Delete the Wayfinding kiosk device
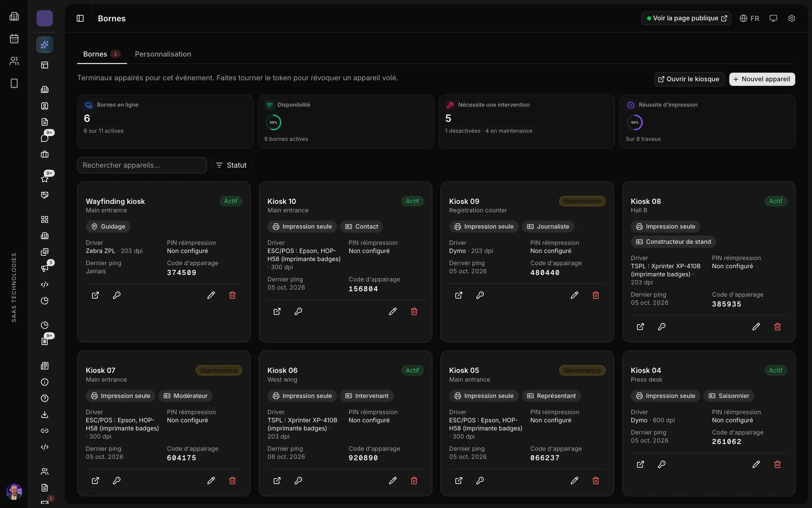This screenshot has height=508, width=812. (232, 295)
